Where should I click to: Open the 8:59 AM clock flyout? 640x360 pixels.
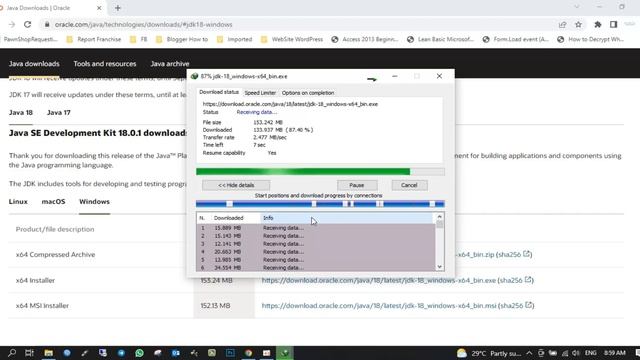615,353
